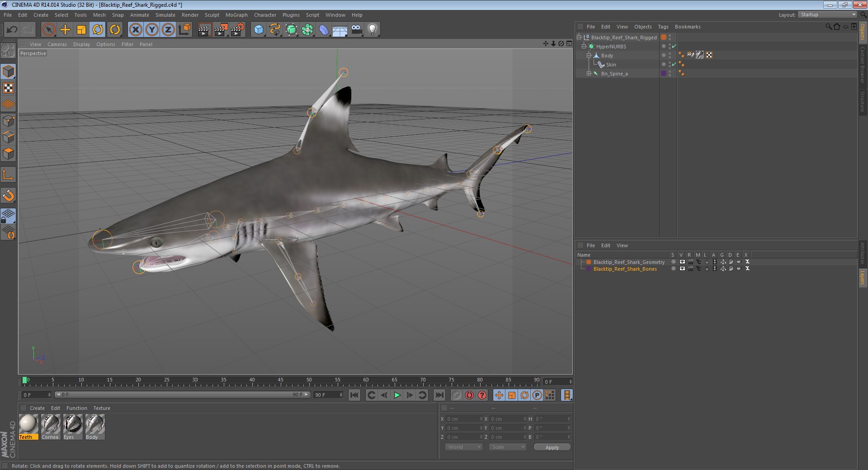Screen dimensions: 868x470
Task: Switch to Texture mode
Action: point(8,88)
